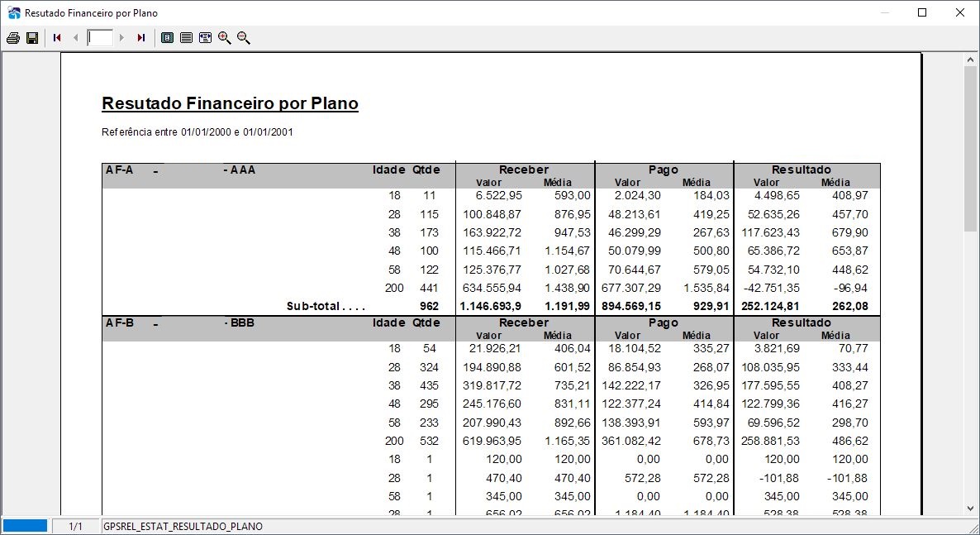Select the AAA plan name
The width and height of the screenshot is (980, 535).
tap(243, 170)
